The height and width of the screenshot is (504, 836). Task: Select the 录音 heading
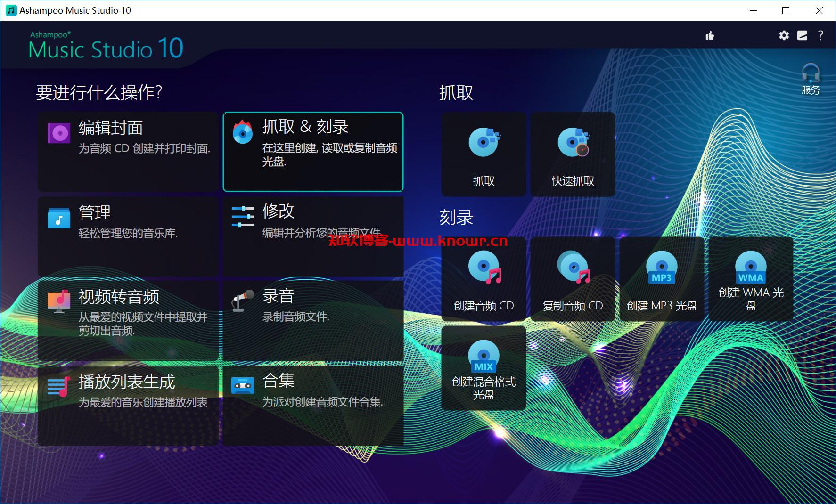[x=279, y=296]
